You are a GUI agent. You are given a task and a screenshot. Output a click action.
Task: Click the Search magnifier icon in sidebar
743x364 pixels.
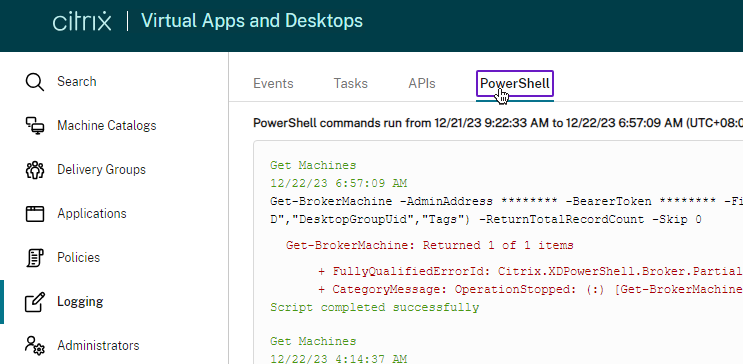tap(35, 82)
